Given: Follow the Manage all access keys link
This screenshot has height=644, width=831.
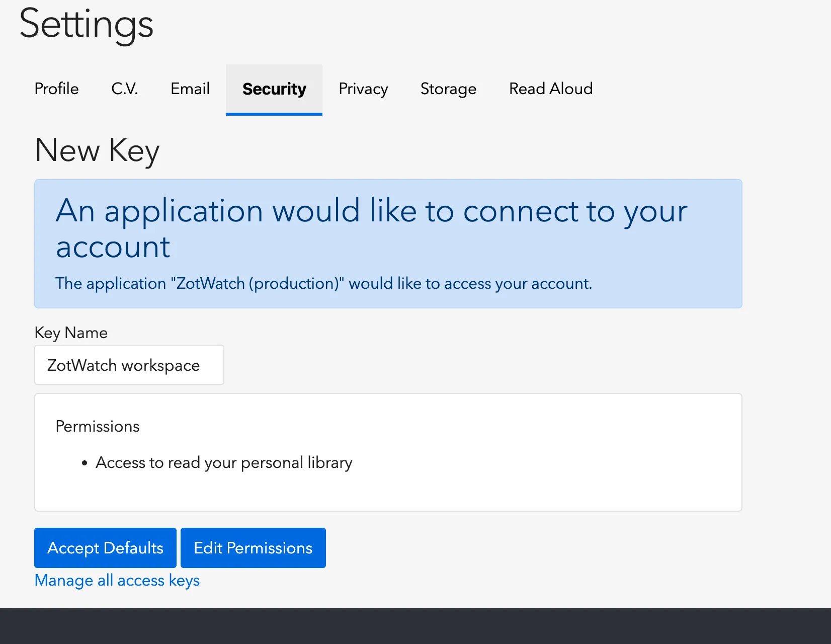Looking at the screenshot, I should (117, 581).
